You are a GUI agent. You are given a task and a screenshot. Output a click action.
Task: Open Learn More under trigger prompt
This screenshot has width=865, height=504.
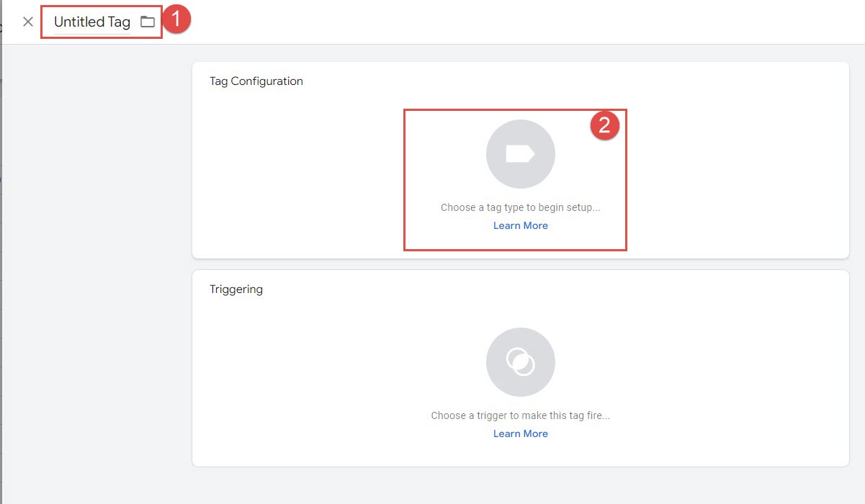pos(520,433)
